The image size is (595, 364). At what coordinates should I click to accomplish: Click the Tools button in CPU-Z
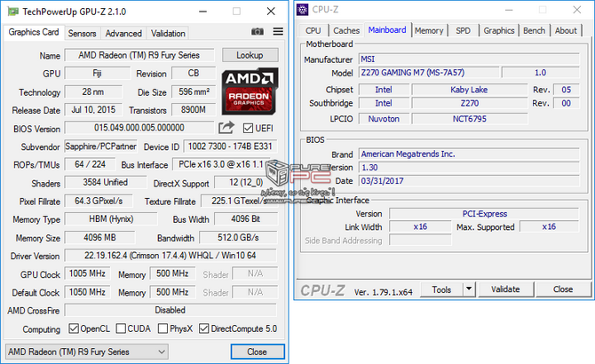pyautogui.click(x=441, y=289)
